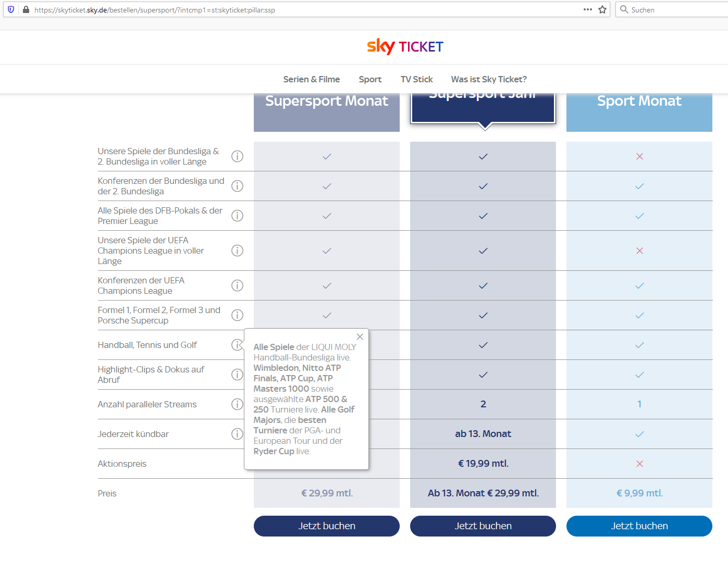Open info icon for Bundesliga full-length games
This screenshot has height=561, width=728.
(x=237, y=156)
